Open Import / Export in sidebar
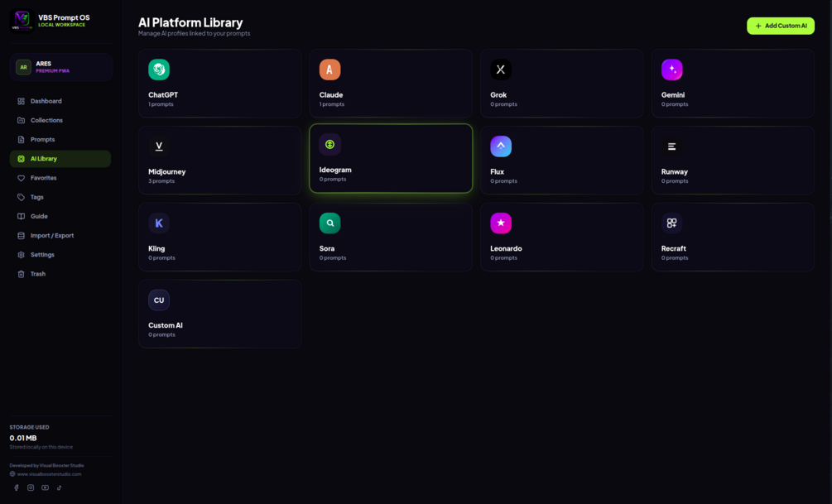This screenshot has width=832, height=504. (60, 236)
